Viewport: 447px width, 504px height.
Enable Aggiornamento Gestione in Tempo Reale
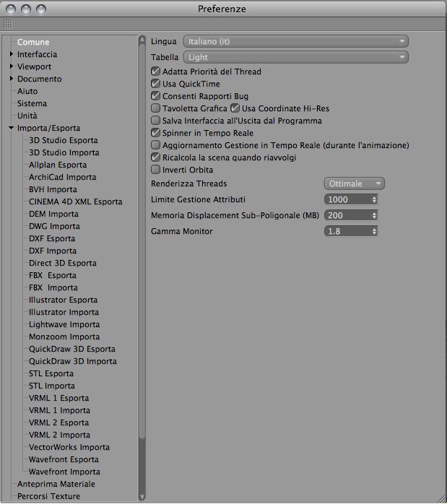pyautogui.click(x=155, y=145)
